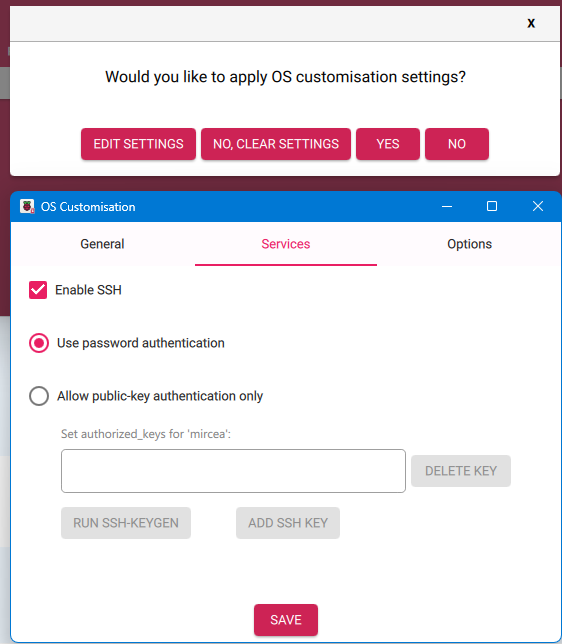
Task: Click the authorized_keys text field
Action: [x=233, y=471]
